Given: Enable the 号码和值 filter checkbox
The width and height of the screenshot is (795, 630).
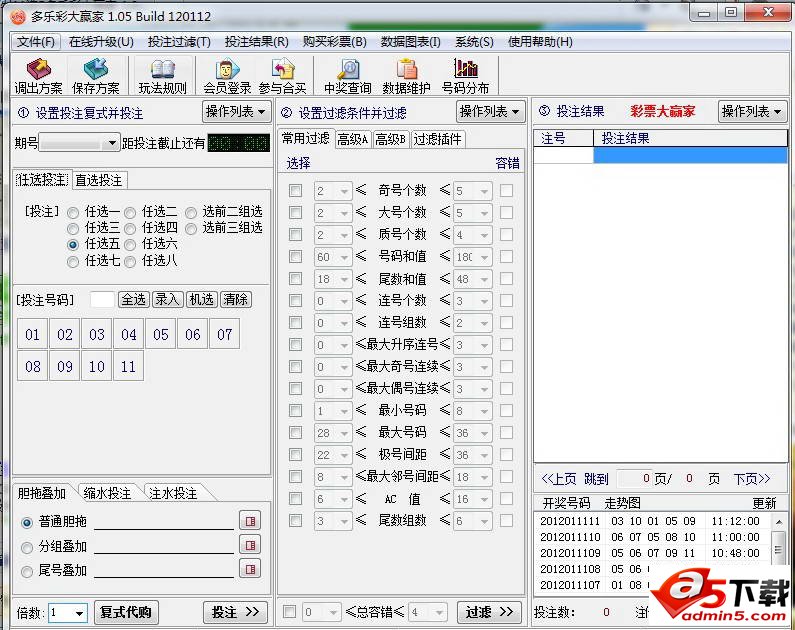Looking at the screenshot, I should (295, 256).
